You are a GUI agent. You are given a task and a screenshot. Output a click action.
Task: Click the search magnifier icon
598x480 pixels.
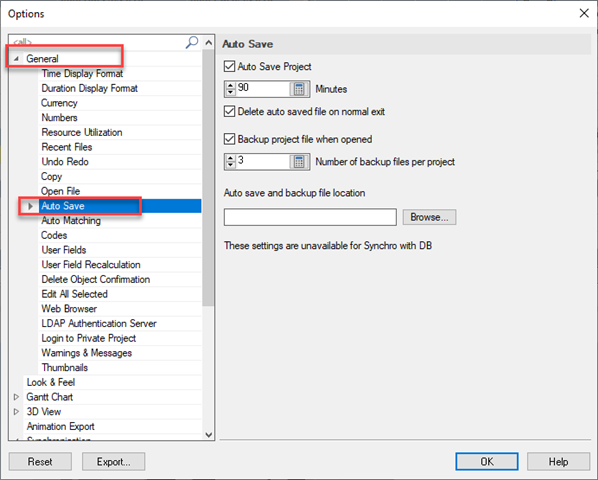click(192, 42)
